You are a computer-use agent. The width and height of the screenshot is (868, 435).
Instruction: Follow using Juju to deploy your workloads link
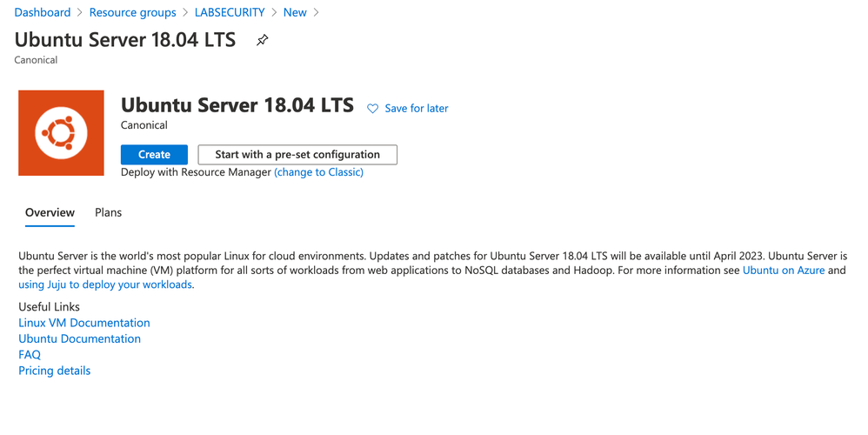click(105, 284)
